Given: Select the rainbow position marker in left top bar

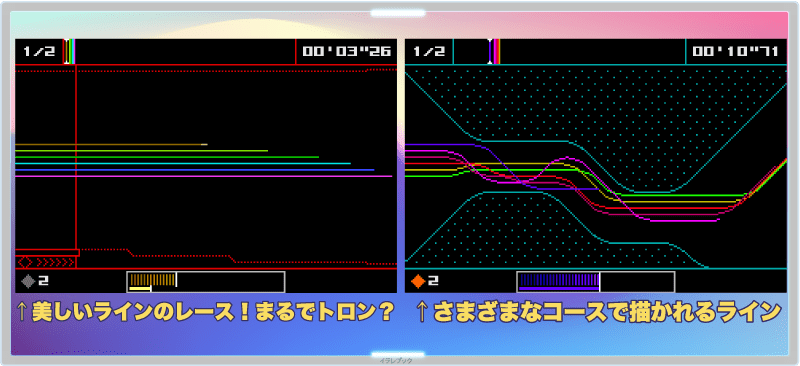Looking at the screenshot, I should [x=69, y=52].
